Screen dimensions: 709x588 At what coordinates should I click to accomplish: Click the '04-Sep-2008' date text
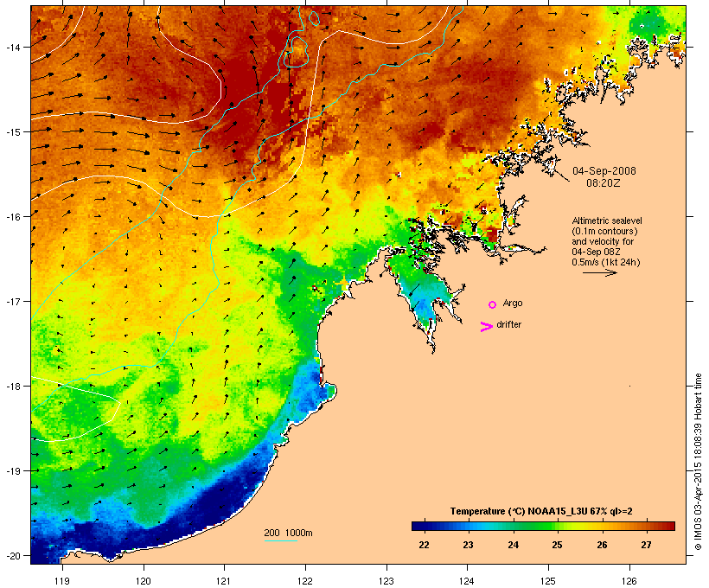604,171
